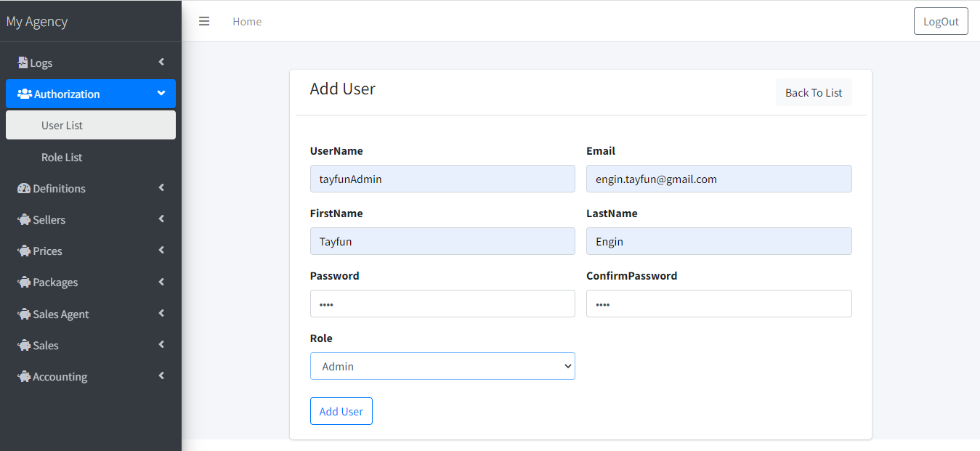This screenshot has height=451, width=980.
Task: Click the hamburger menu toggle icon
Action: [204, 21]
